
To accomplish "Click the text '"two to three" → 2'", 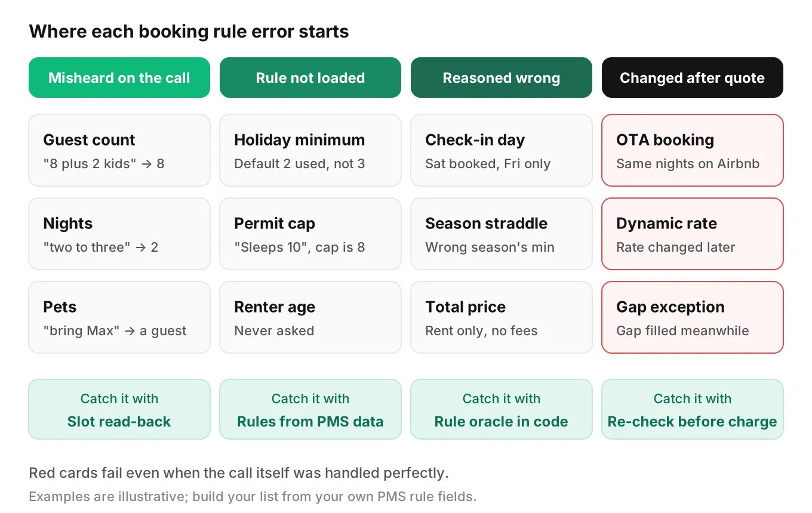I will (x=101, y=247).
